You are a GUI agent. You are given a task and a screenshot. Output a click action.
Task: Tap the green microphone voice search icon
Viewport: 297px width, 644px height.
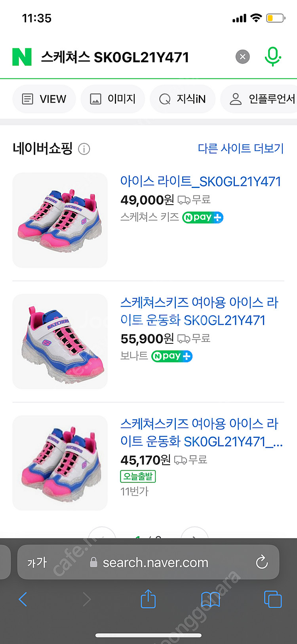(x=272, y=57)
